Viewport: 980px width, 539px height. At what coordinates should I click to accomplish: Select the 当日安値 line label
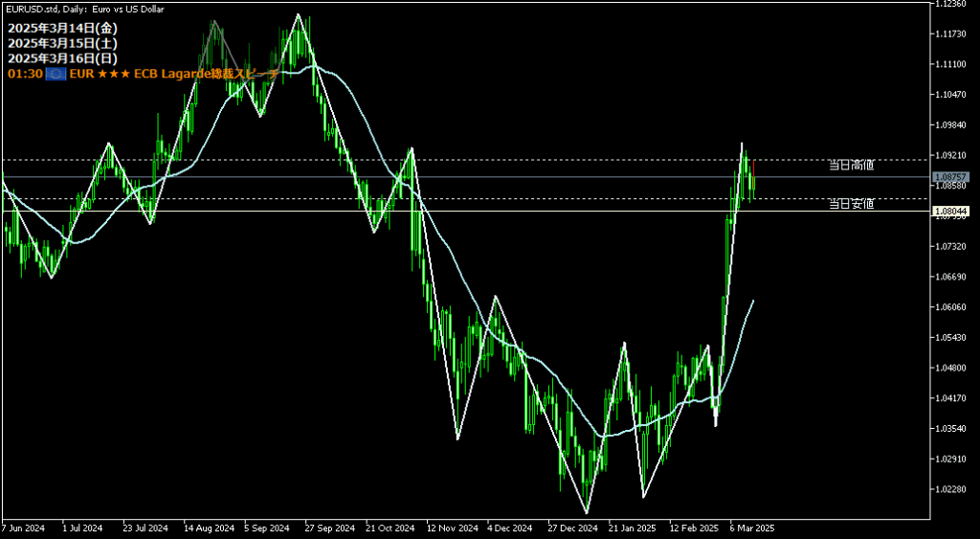851,204
